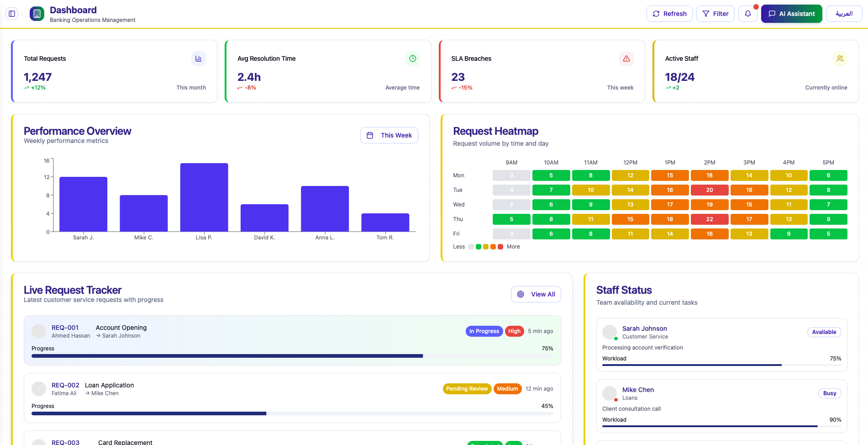Open the AI Assistant

pos(791,14)
